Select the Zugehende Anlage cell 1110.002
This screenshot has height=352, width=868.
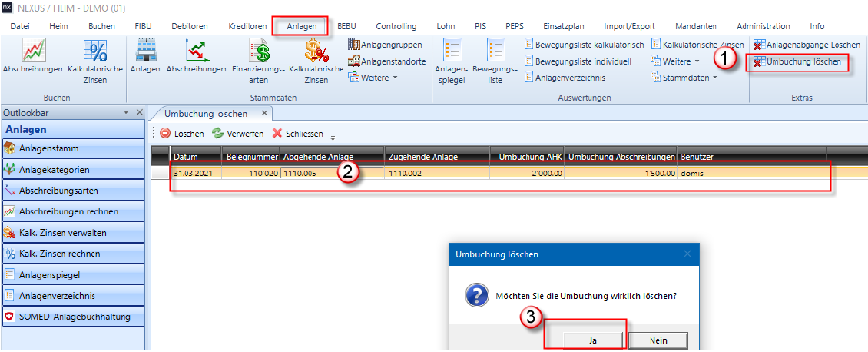(437, 173)
